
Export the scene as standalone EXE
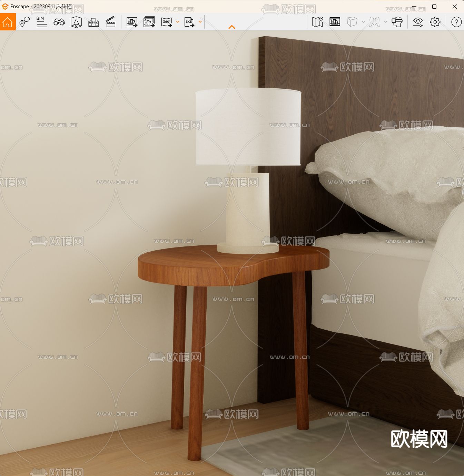point(188,22)
